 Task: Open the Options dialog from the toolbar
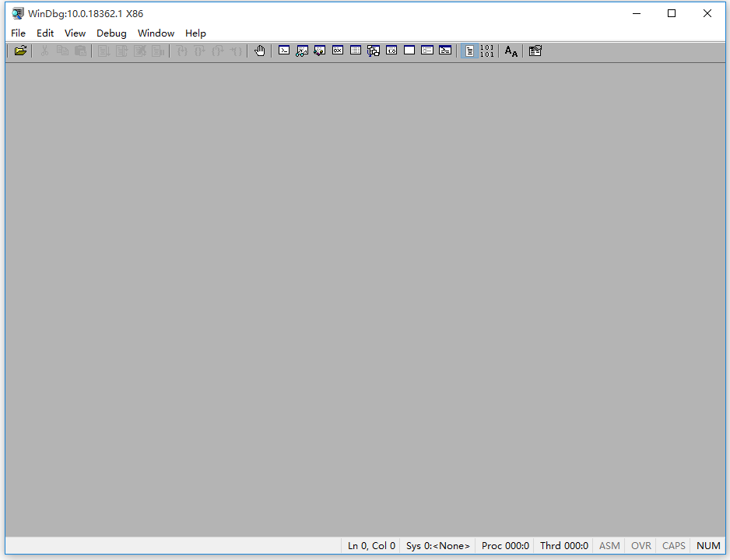535,51
